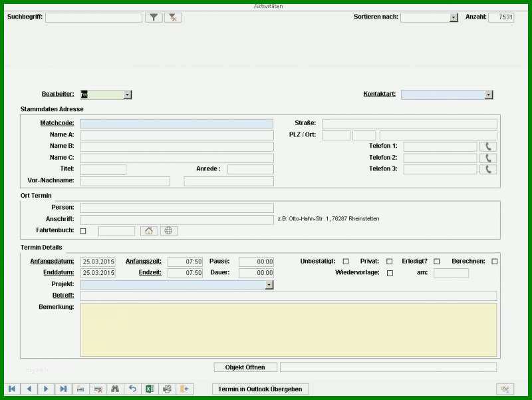
Task: Check the Unbestätigt checkbox
Action: [346, 262]
